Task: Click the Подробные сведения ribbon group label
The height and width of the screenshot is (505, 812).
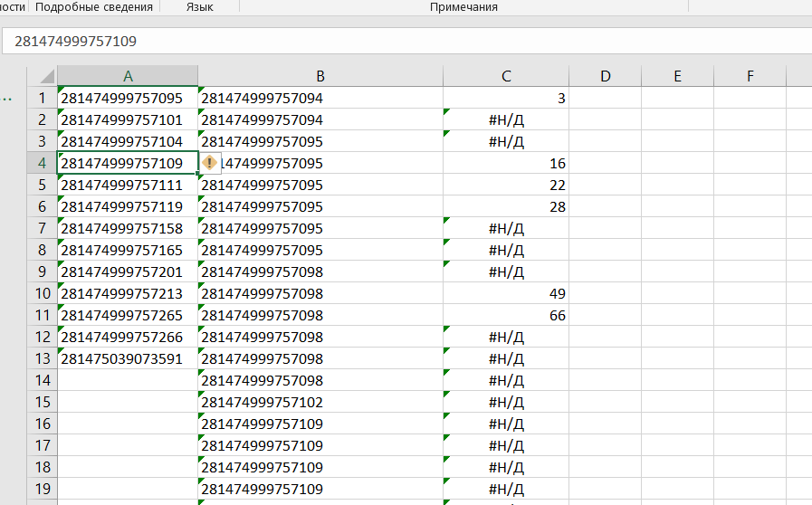Action: [x=94, y=6]
